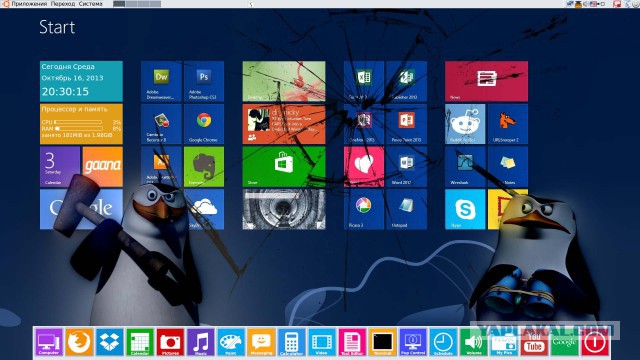
Task: Open the Music dock icon
Action: point(200,342)
